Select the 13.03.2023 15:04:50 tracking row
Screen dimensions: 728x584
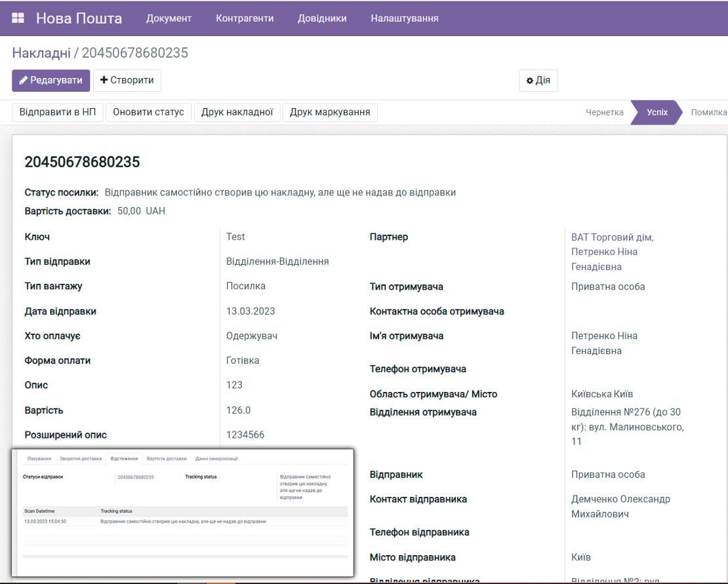(x=185, y=521)
